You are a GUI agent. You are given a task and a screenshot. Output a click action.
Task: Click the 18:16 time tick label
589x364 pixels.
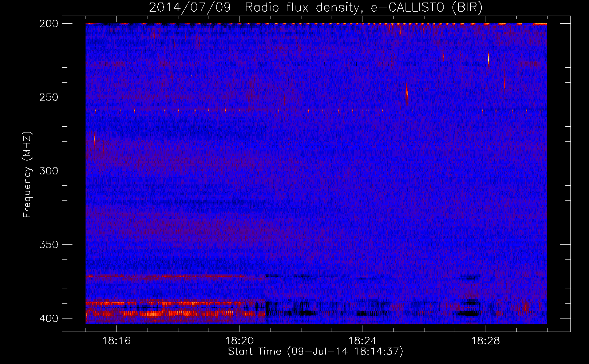[116, 341]
